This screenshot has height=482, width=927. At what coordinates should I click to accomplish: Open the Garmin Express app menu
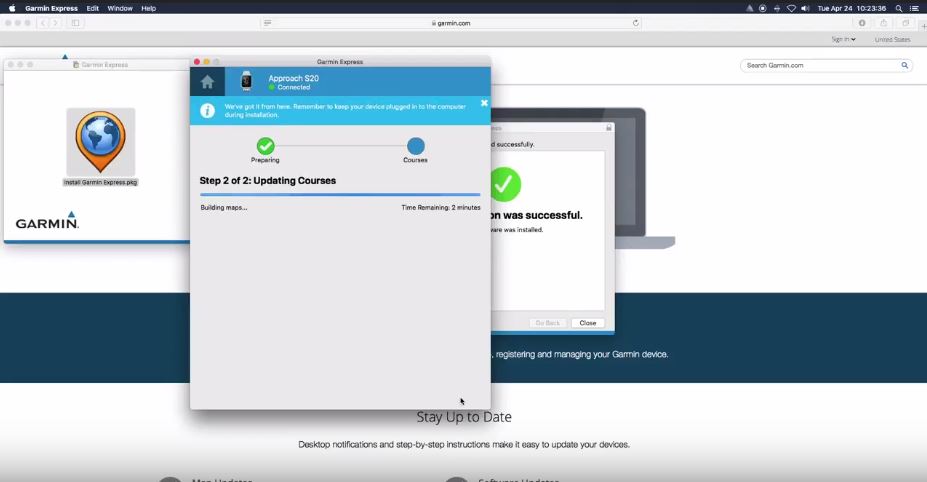point(51,8)
